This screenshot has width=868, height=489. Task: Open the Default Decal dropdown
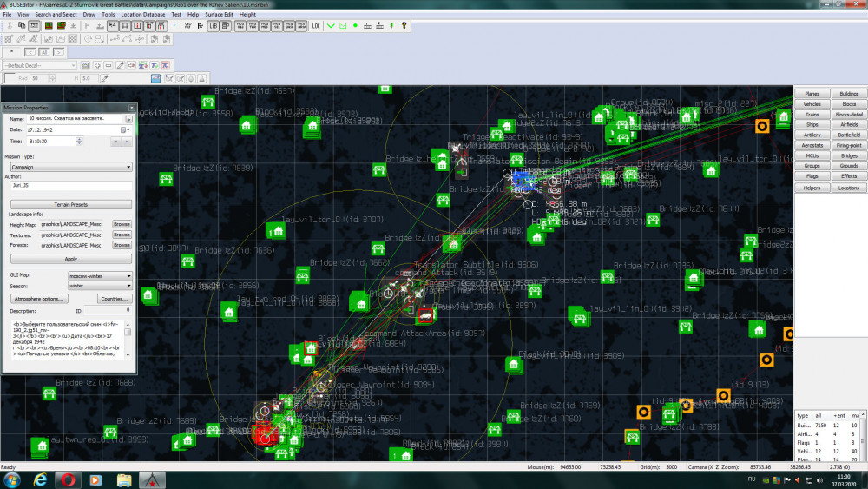point(40,65)
